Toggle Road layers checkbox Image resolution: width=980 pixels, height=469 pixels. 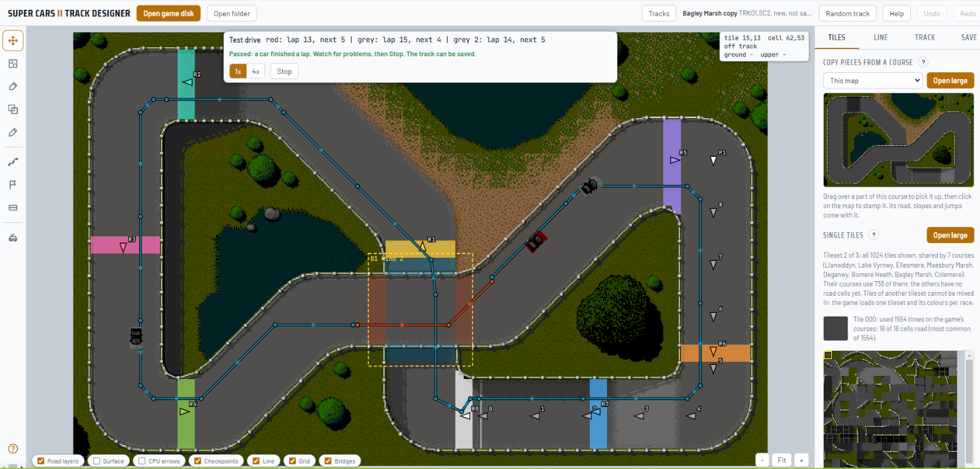(x=40, y=461)
